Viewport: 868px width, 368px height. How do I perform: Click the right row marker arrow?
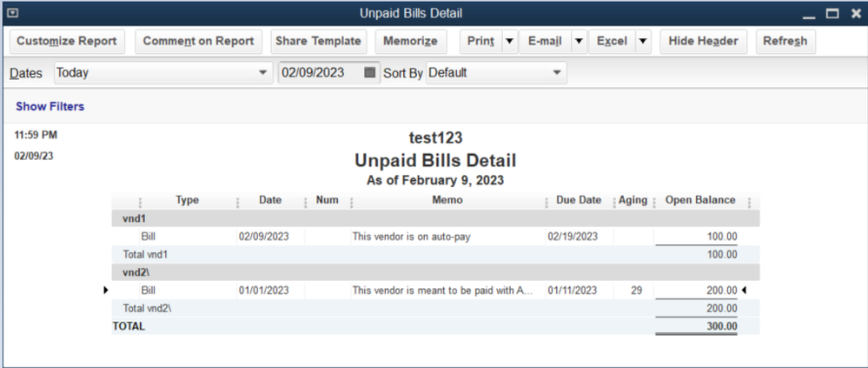pyautogui.click(x=744, y=291)
